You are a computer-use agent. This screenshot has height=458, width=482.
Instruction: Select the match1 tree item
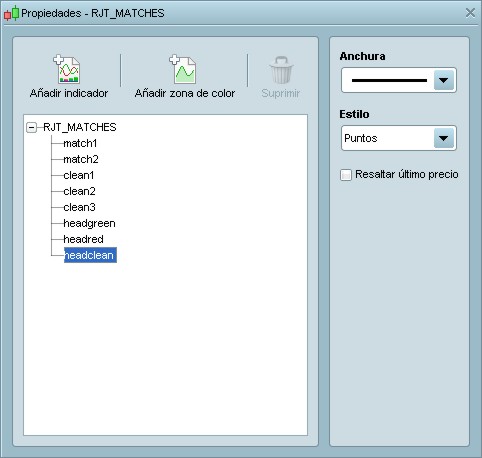pos(80,143)
